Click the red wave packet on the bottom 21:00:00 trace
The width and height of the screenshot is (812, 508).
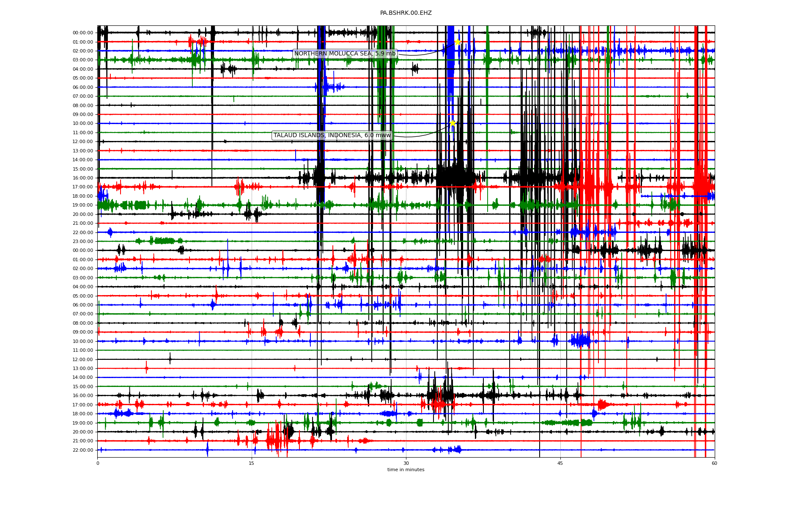(x=275, y=440)
